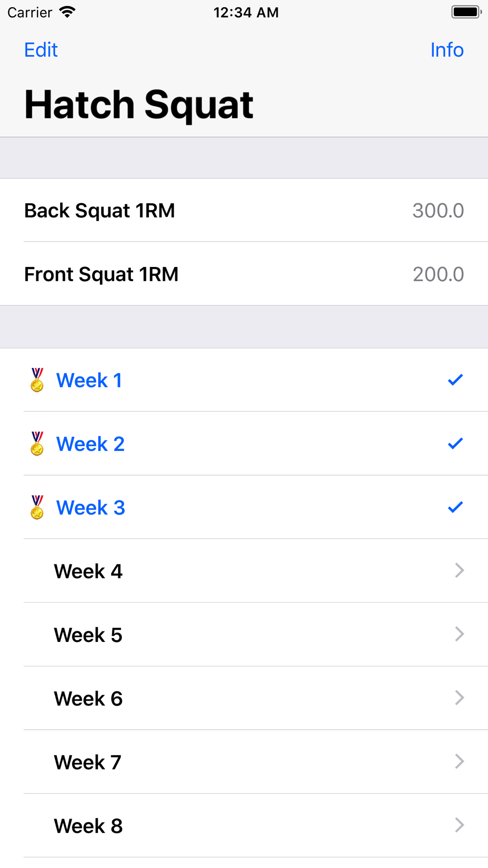Select the Week 8 list item
Image resolution: width=488 pixels, height=868 pixels.
coord(244,826)
